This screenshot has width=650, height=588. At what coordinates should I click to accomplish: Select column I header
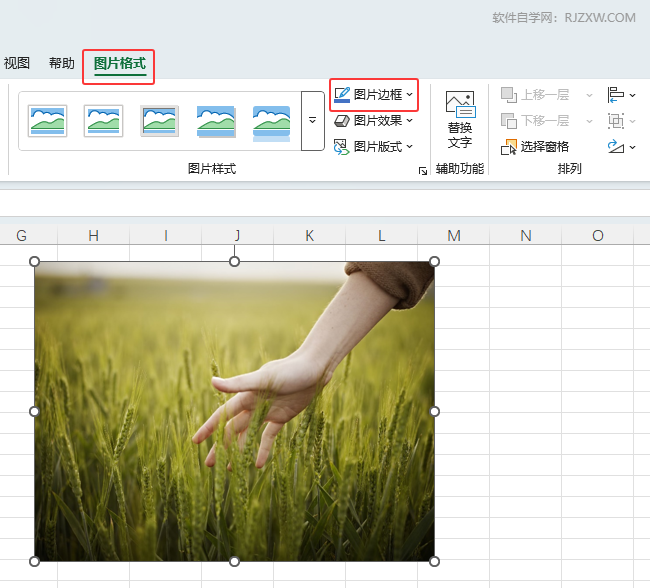(x=165, y=236)
